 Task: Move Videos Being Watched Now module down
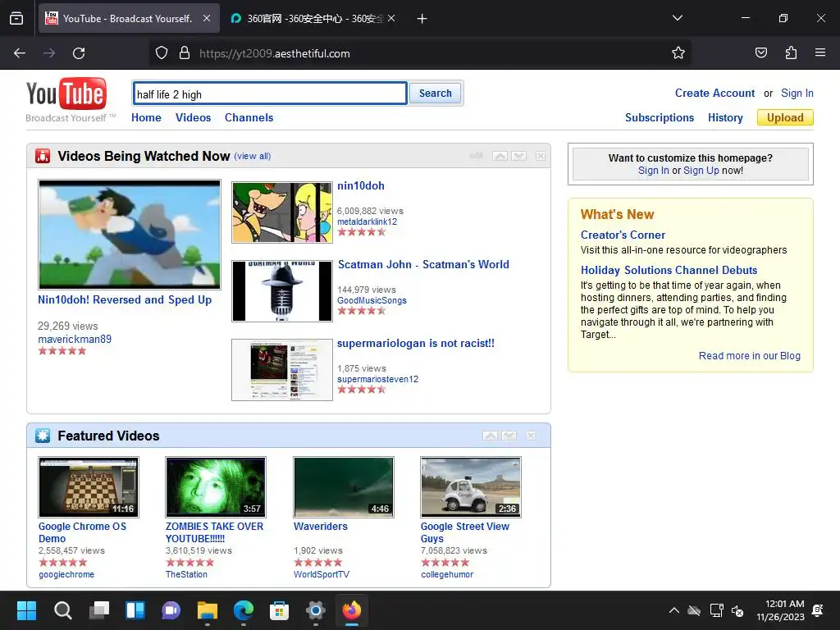coord(518,156)
